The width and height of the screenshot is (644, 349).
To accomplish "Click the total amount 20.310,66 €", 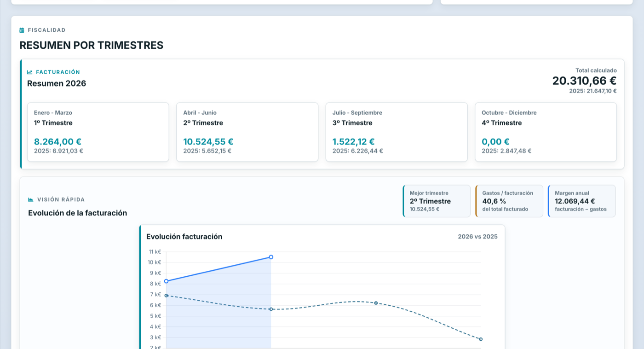I will click(584, 81).
